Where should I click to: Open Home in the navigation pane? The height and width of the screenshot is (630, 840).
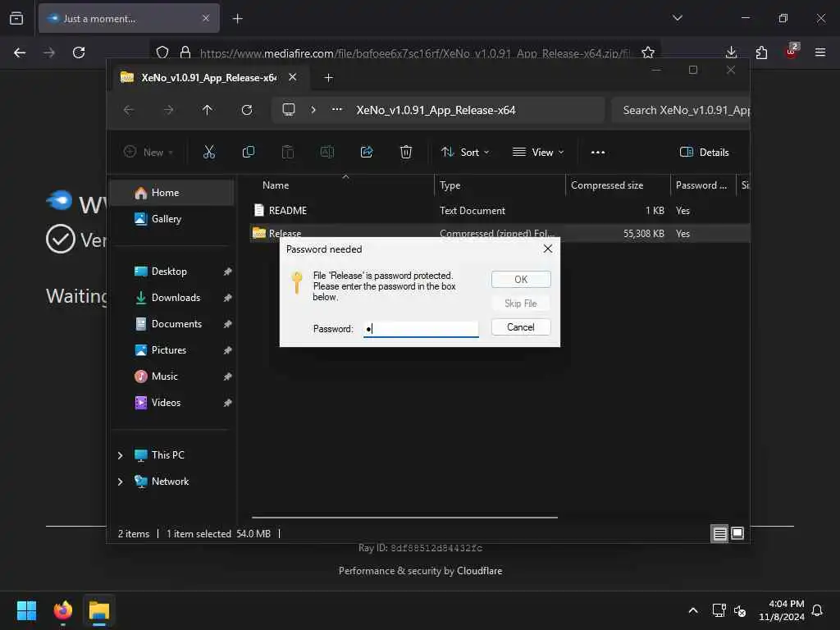tap(171, 192)
